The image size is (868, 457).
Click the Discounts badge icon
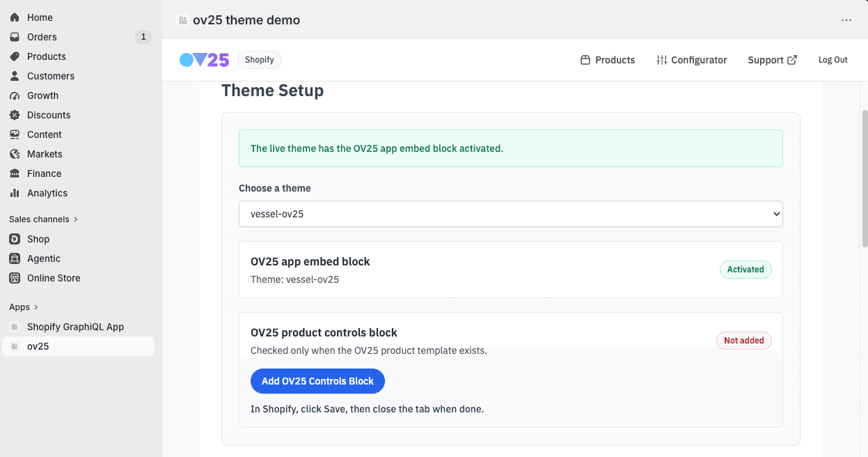point(15,115)
